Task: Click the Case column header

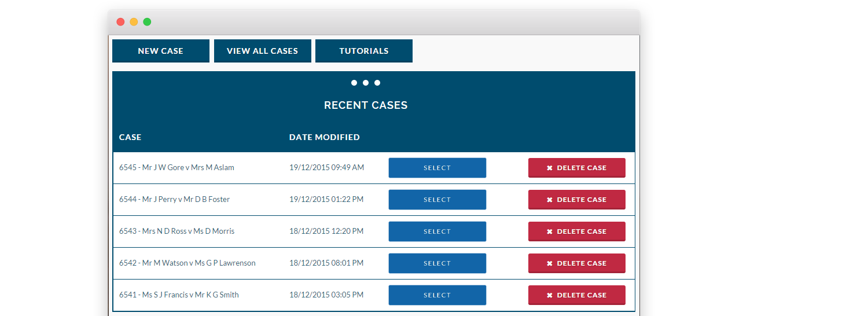Action: click(130, 137)
